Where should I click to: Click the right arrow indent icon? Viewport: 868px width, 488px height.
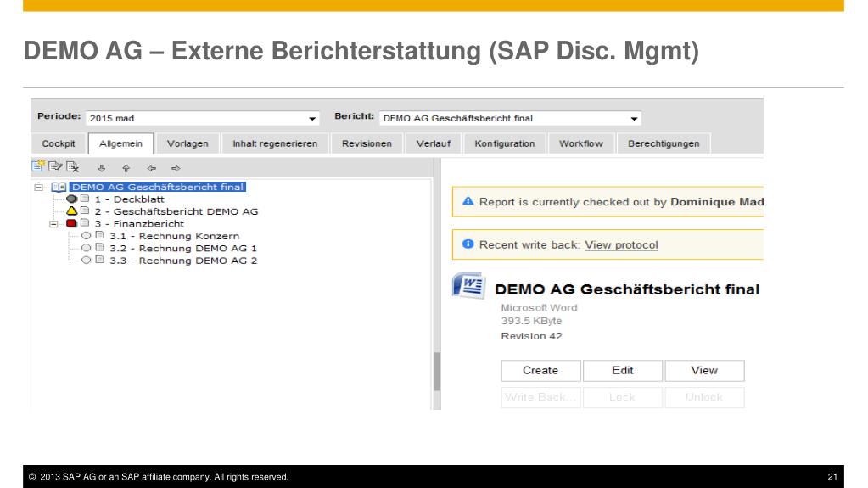tap(176, 168)
